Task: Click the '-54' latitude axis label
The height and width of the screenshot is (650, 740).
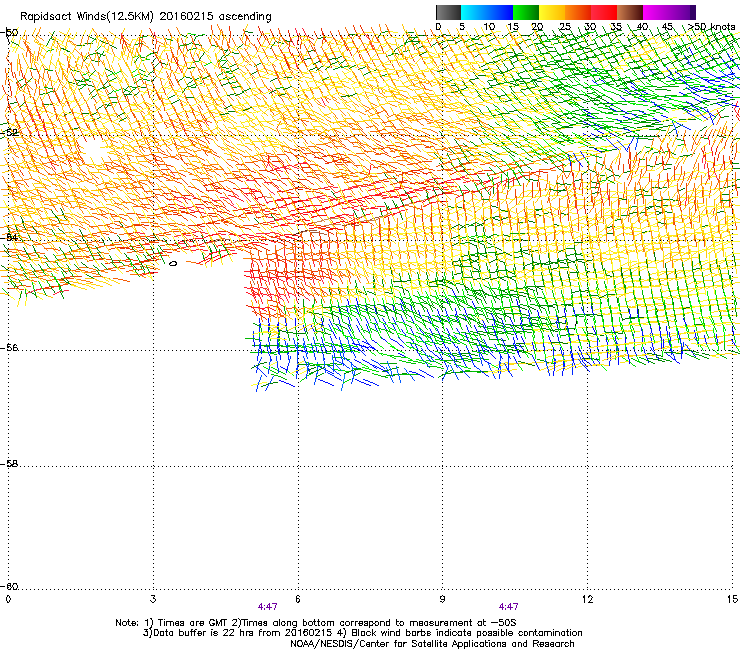Action: (x=9, y=237)
